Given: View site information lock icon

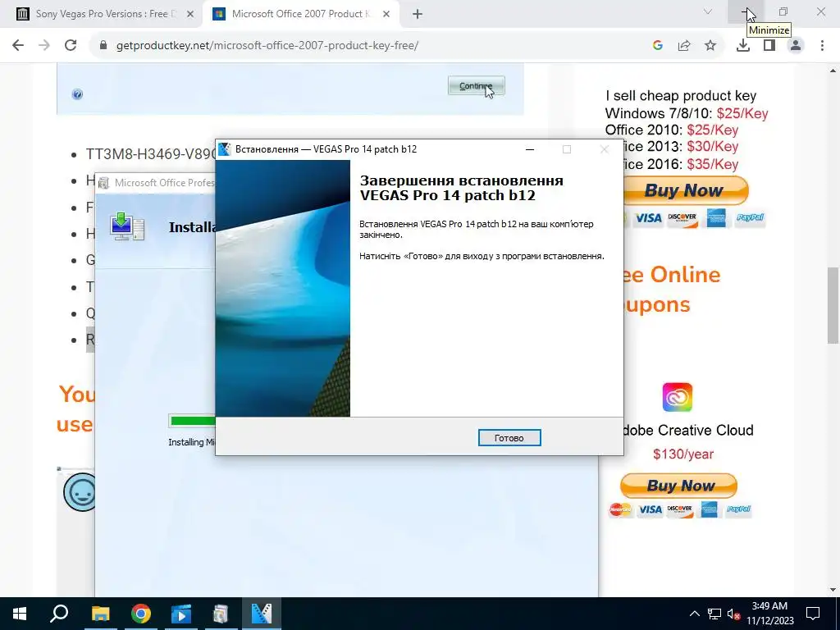Looking at the screenshot, I should [x=103, y=46].
